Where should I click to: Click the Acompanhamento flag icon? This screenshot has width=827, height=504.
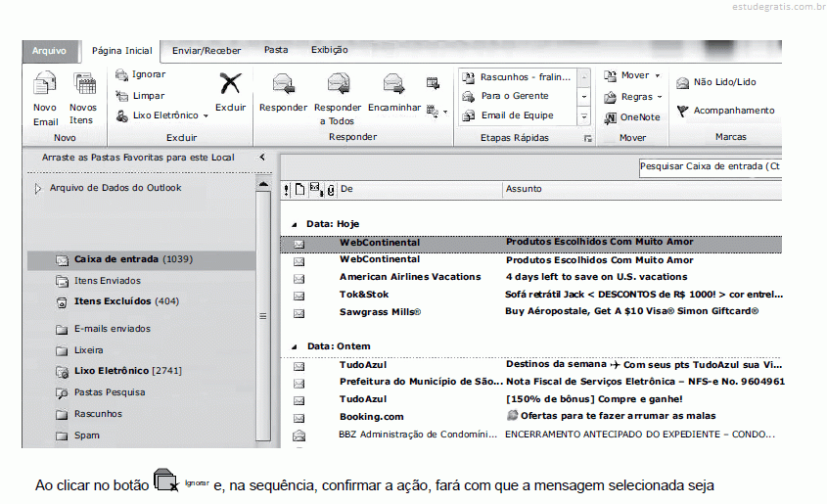click(682, 111)
